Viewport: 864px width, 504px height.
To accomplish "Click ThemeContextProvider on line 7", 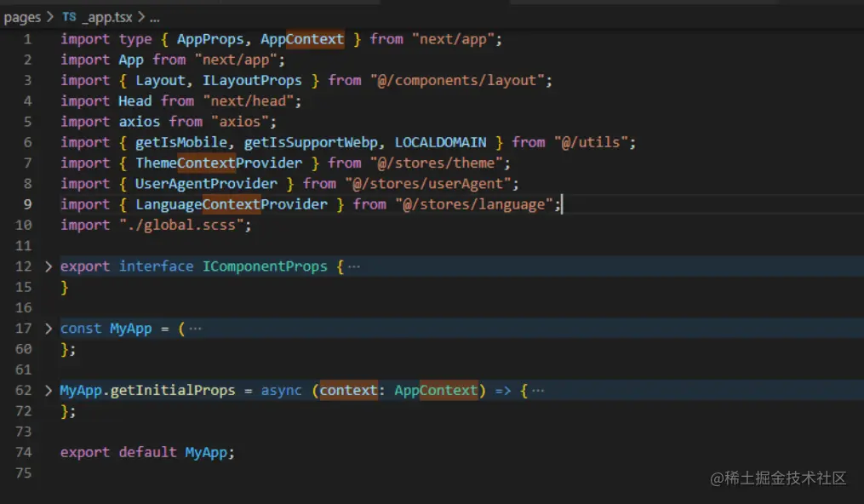I will click(219, 163).
